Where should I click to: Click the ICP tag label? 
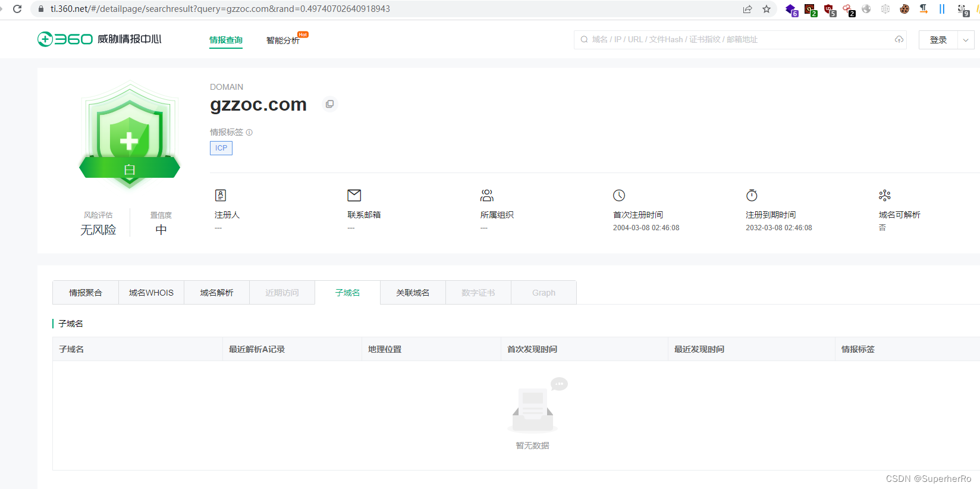click(x=221, y=148)
